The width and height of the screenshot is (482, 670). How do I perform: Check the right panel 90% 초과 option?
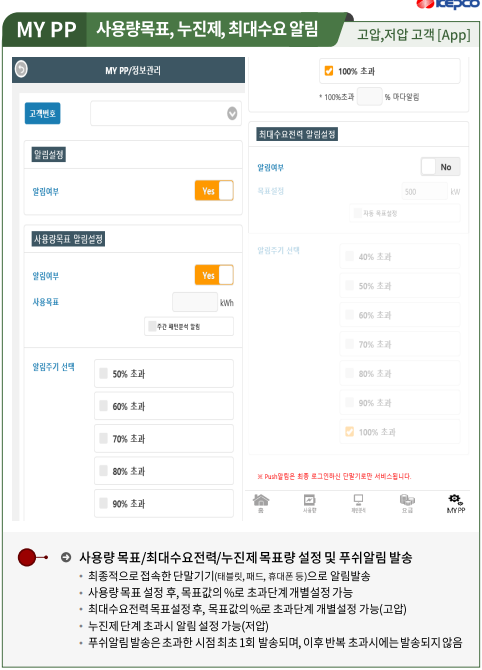[350, 403]
